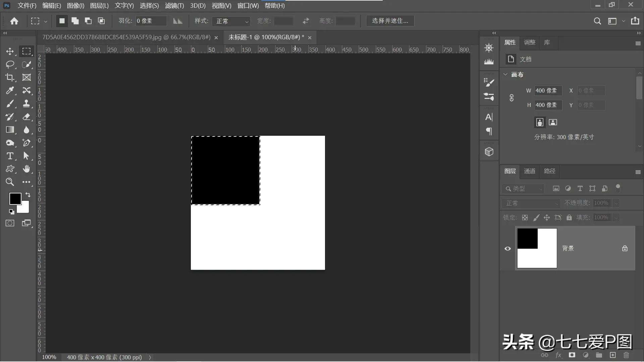Viewport: 644px width, 362px height.
Task: Create a new layer with plus icon
Action: pyautogui.click(x=612, y=355)
